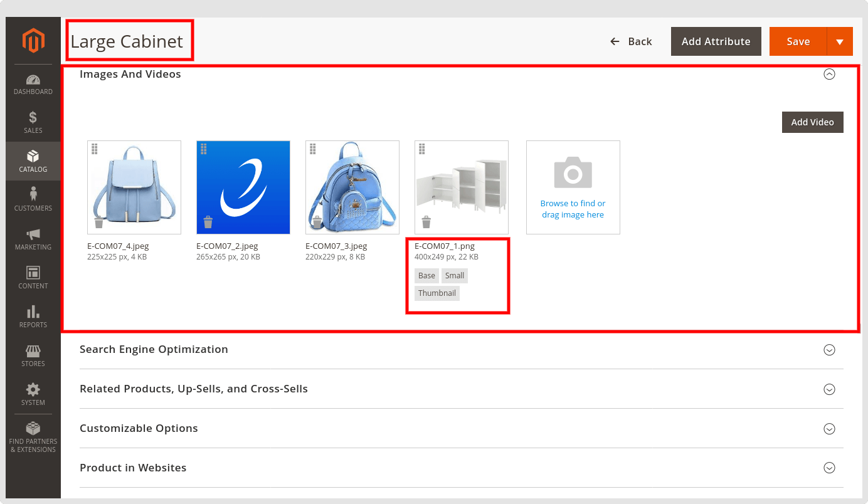Click the E-COM07_4.jpeg file name

click(118, 246)
